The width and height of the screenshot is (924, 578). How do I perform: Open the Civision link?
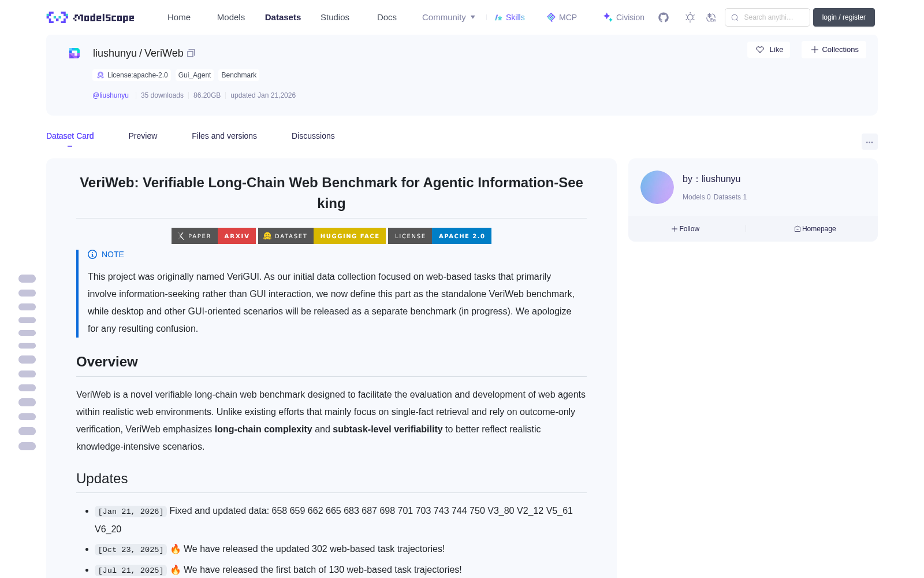(x=623, y=17)
